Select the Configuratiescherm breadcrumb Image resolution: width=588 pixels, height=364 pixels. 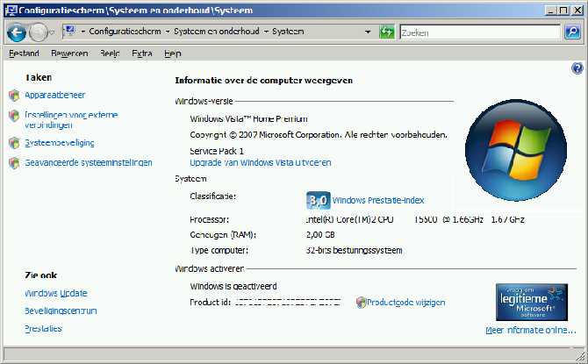point(125,32)
